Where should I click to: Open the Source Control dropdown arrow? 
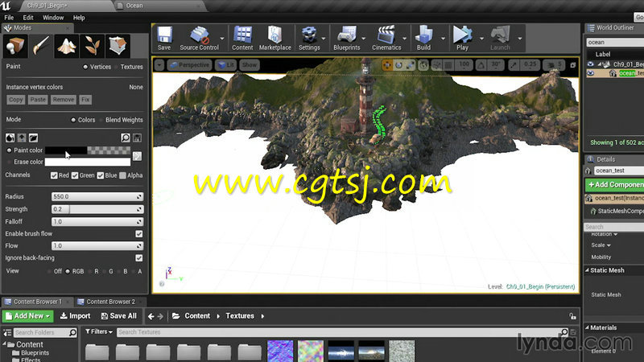click(x=222, y=38)
